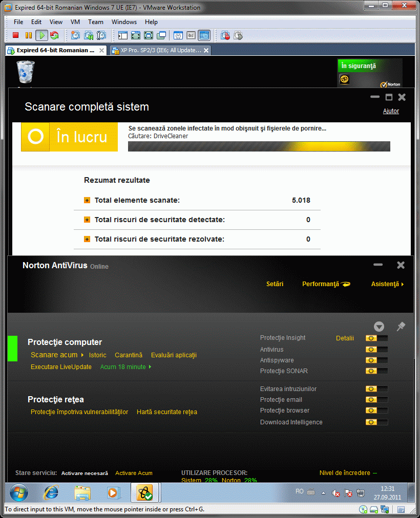This screenshot has width=420, height=518.
Task: Open Internet Explorer from the taskbar
Action: click(x=51, y=493)
